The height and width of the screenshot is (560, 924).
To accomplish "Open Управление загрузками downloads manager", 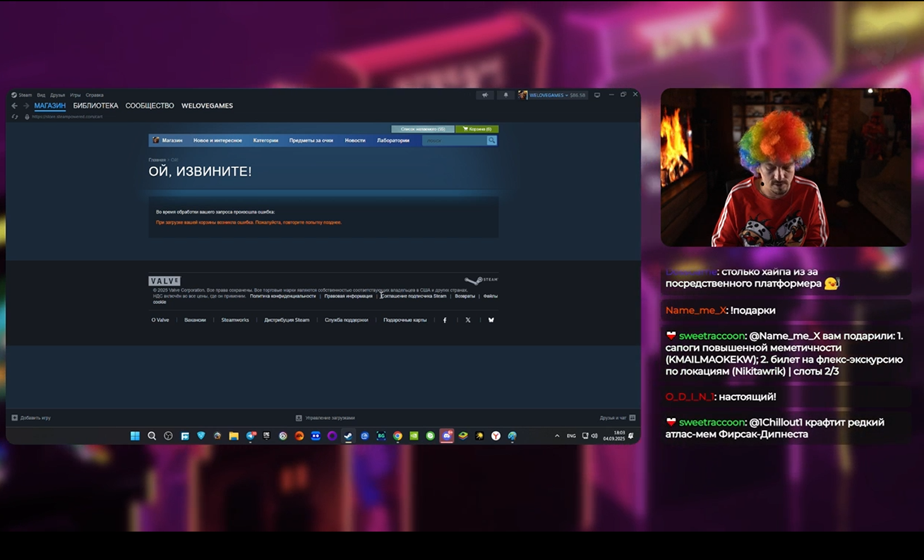I will click(x=326, y=418).
